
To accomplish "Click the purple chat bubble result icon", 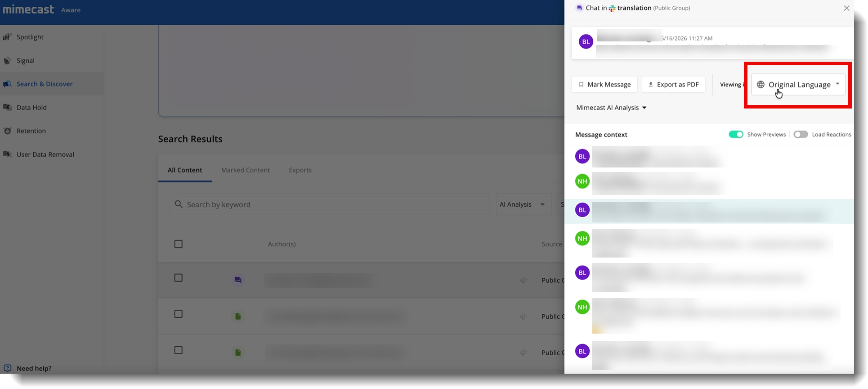I will 238,280.
